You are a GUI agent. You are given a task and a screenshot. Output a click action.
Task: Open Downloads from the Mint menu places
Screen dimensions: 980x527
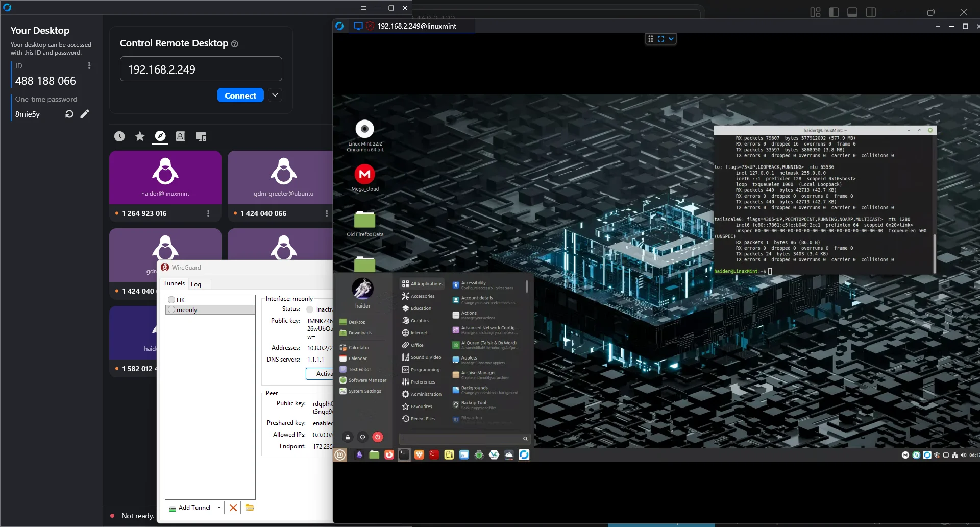tap(356, 333)
